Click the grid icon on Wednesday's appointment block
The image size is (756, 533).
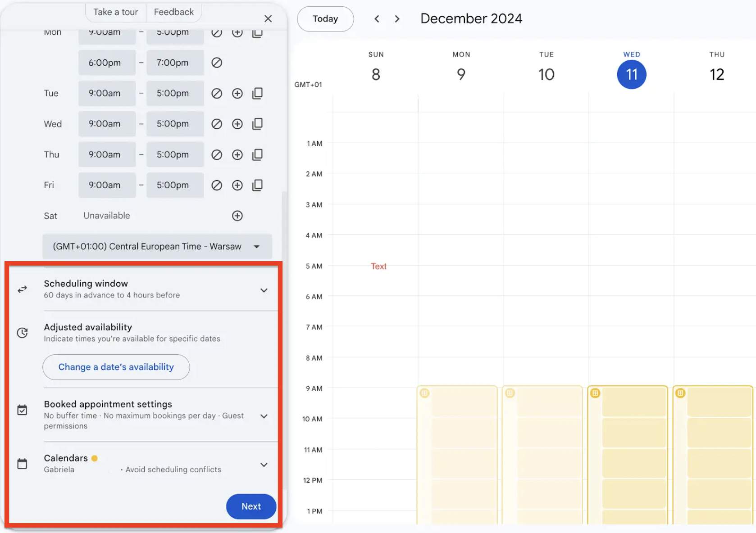click(x=595, y=393)
